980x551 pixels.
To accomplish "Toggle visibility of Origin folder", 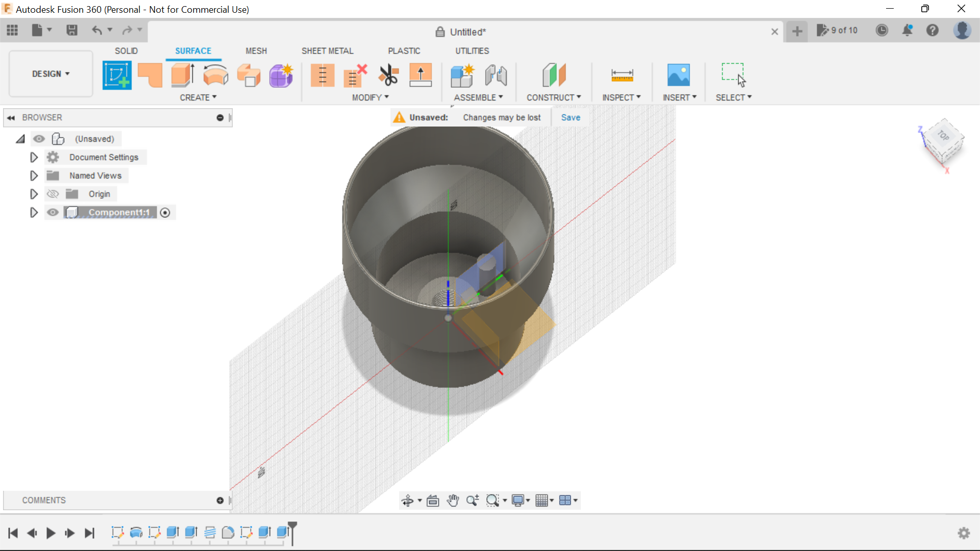I will point(53,194).
